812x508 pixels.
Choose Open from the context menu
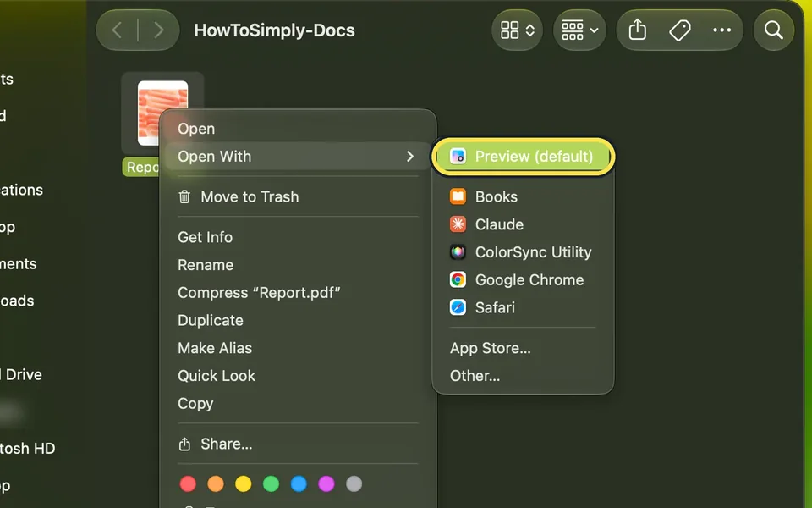click(x=298, y=129)
